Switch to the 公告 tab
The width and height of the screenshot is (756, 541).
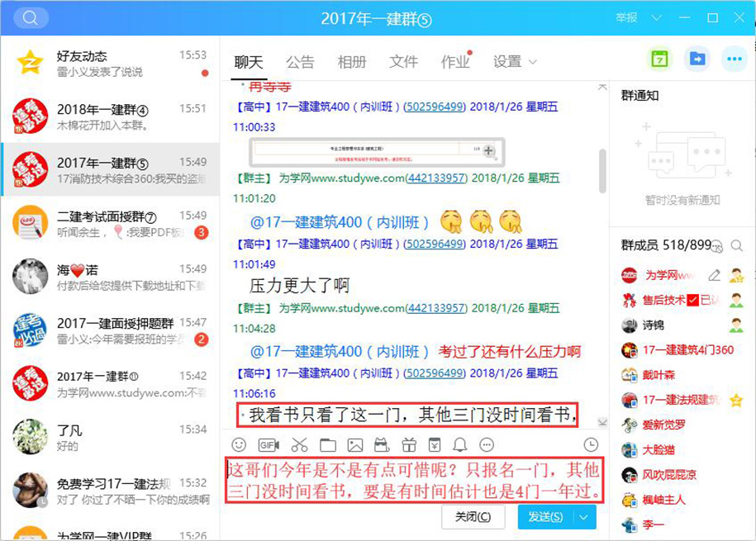tap(300, 62)
